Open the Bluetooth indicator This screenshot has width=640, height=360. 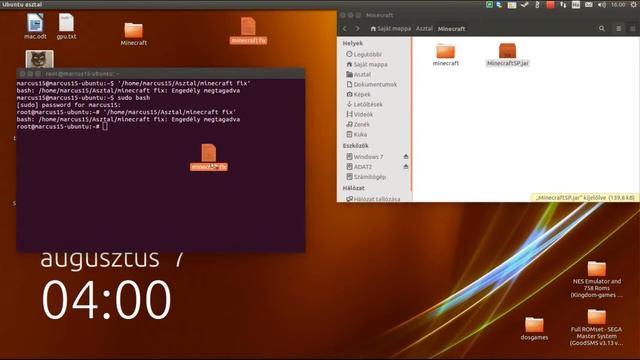tap(537, 4)
